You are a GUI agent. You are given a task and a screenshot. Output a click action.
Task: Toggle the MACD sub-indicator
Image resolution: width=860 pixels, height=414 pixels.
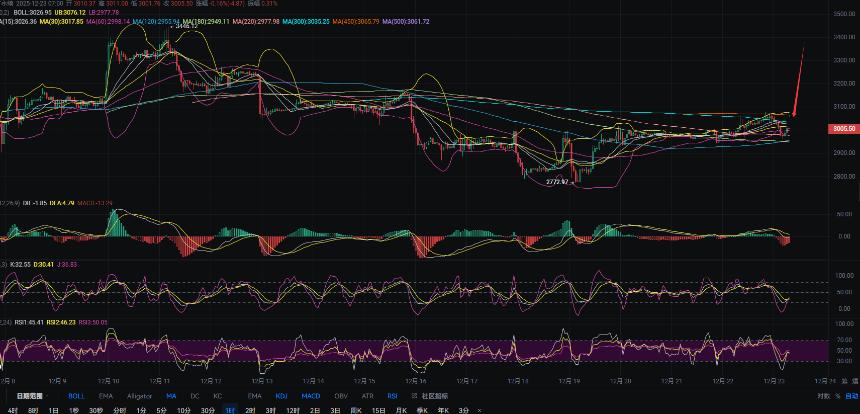tap(311, 396)
